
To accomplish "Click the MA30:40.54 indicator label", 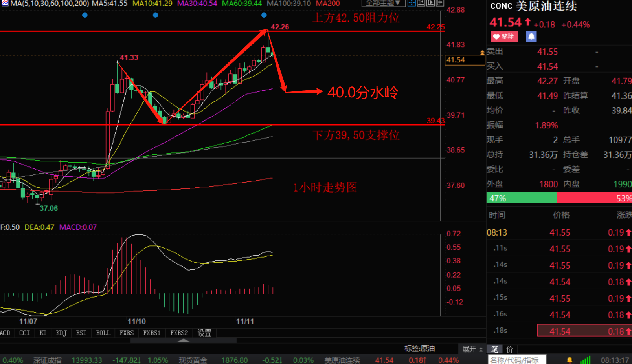I will click(x=197, y=4).
